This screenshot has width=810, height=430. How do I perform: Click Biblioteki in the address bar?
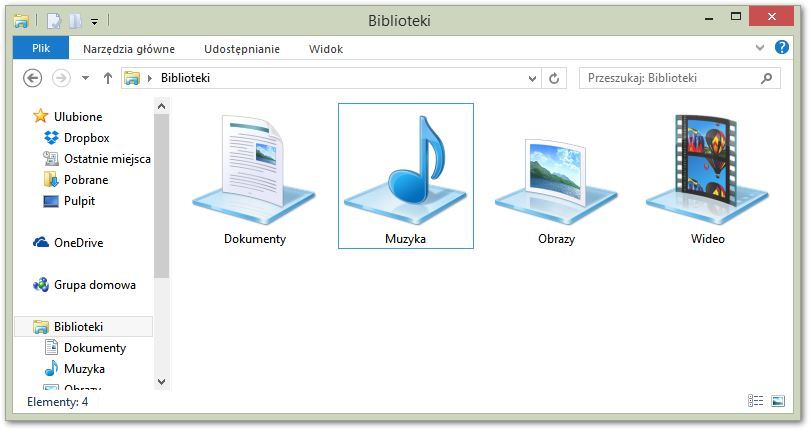[x=185, y=78]
